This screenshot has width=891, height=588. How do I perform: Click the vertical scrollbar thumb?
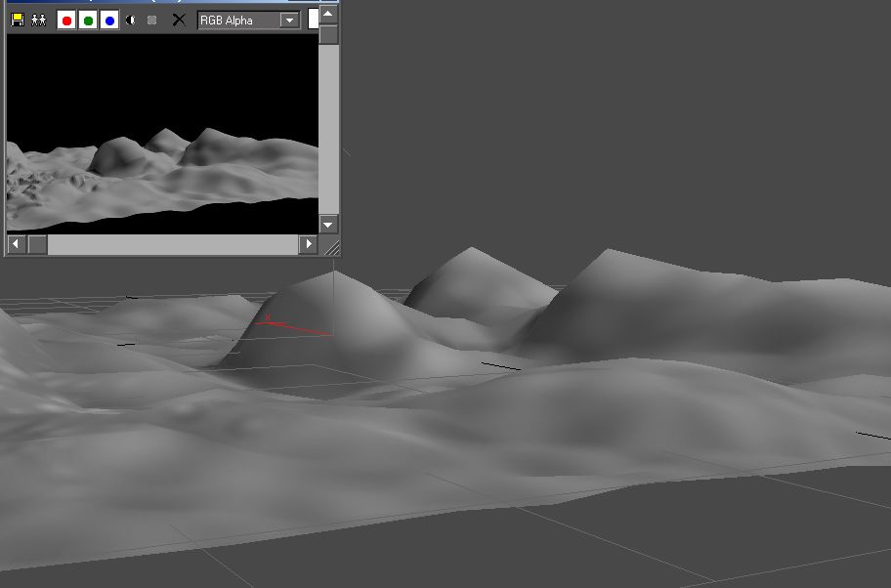pos(328,34)
